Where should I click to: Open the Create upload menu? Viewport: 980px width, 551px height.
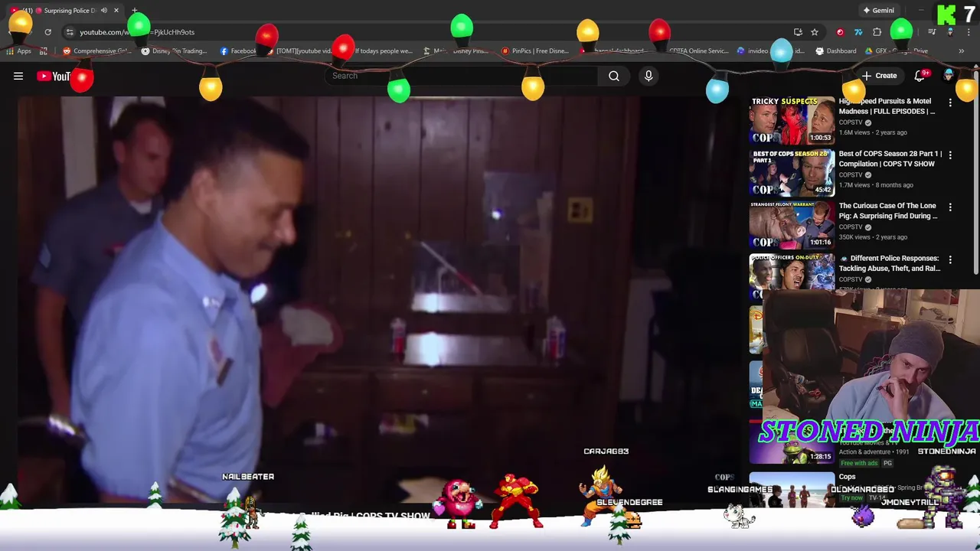[x=880, y=76]
